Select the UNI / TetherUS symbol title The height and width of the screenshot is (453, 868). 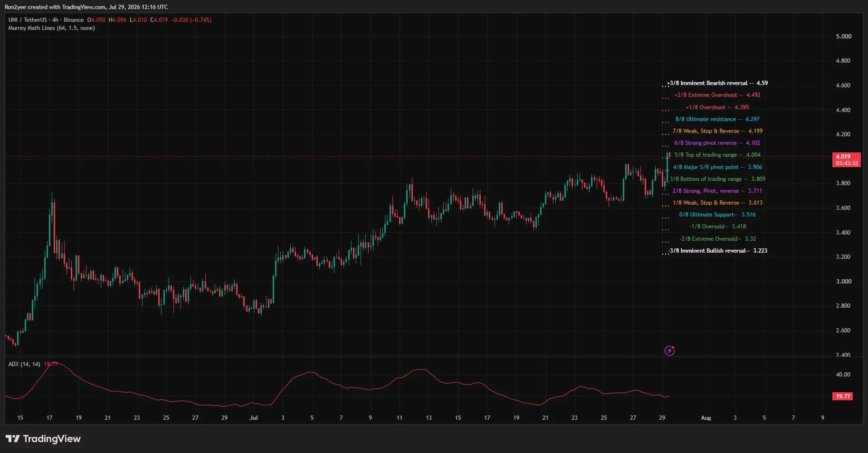pyautogui.click(x=46, y=20)
